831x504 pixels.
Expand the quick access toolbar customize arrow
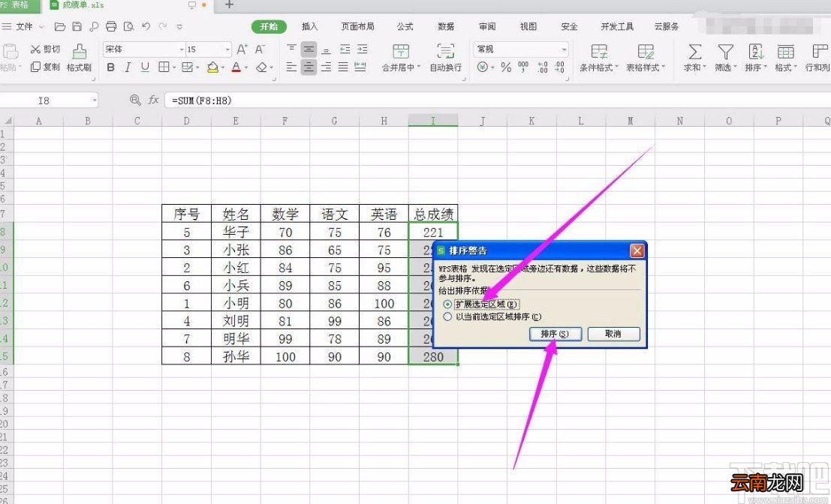click(179, 26)
